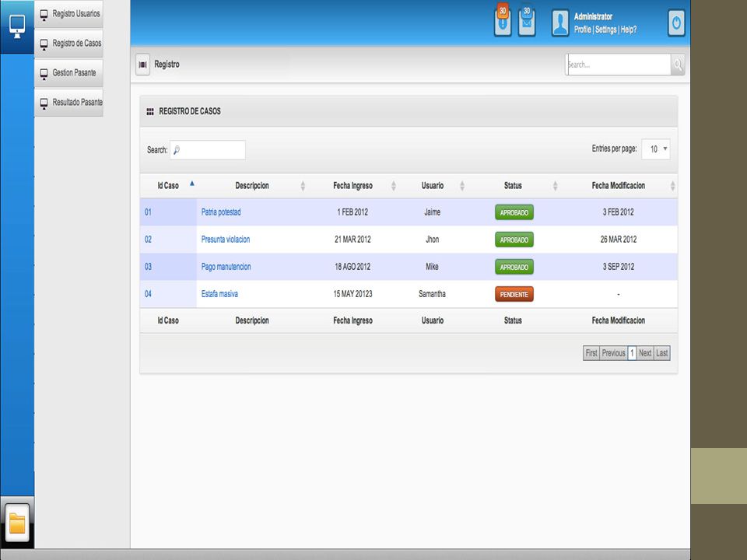Sort by Fecha Modificacion column header
Viewport: 747px width, 560px height.
(619, 186)
